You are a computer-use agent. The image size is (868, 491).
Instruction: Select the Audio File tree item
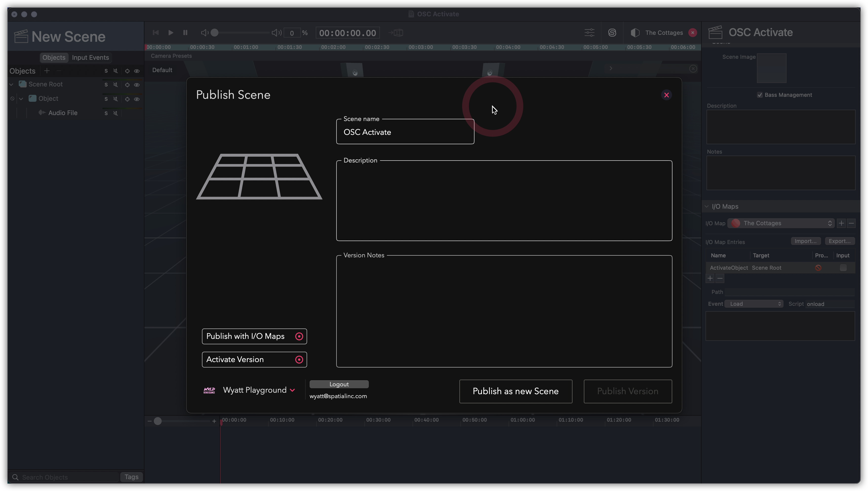63,113
